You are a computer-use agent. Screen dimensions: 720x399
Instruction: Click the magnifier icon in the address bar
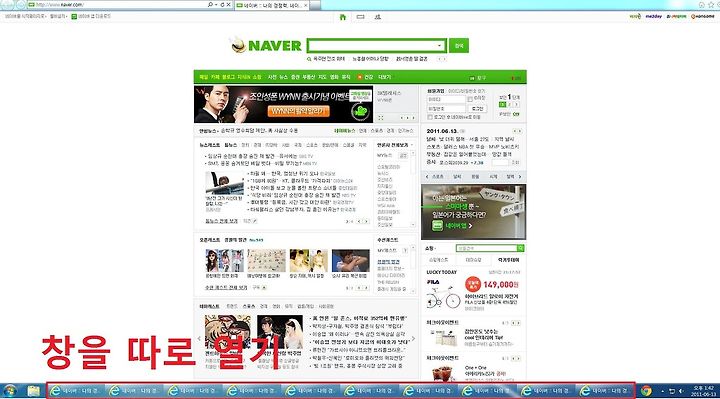coord(210,5)
